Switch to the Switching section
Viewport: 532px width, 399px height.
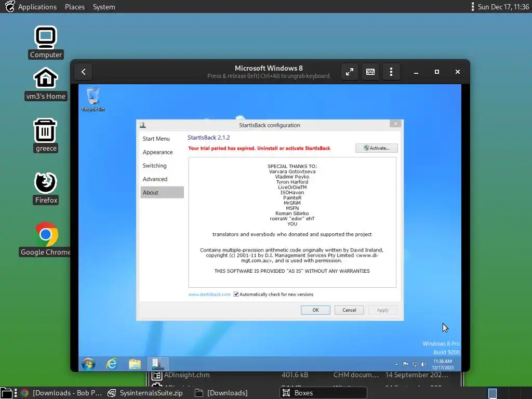point(154,166)
